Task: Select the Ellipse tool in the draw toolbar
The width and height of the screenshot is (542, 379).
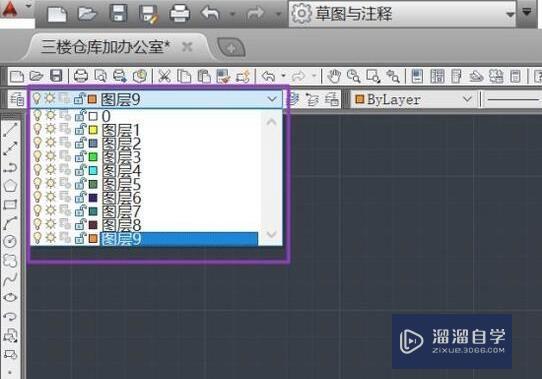Action: pyautogui.click(x=10, y=297)
